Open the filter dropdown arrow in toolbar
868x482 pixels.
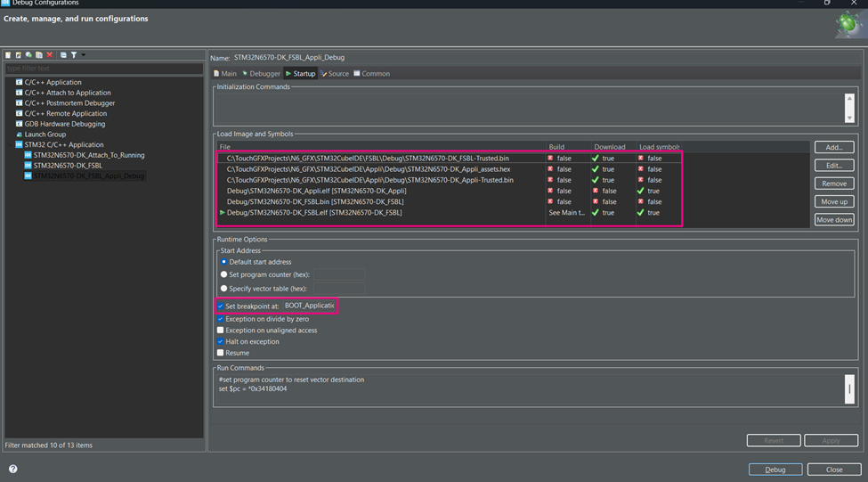click(x=84, y=55)
